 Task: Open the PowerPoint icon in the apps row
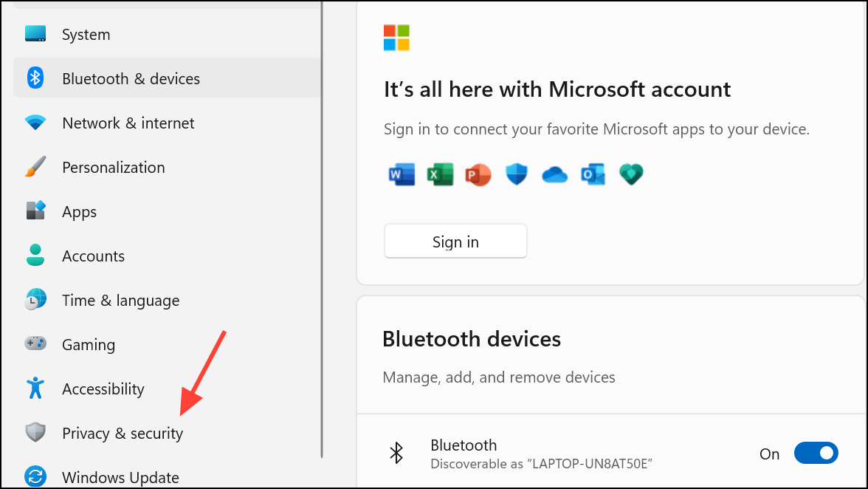click(x=478, y=174)
